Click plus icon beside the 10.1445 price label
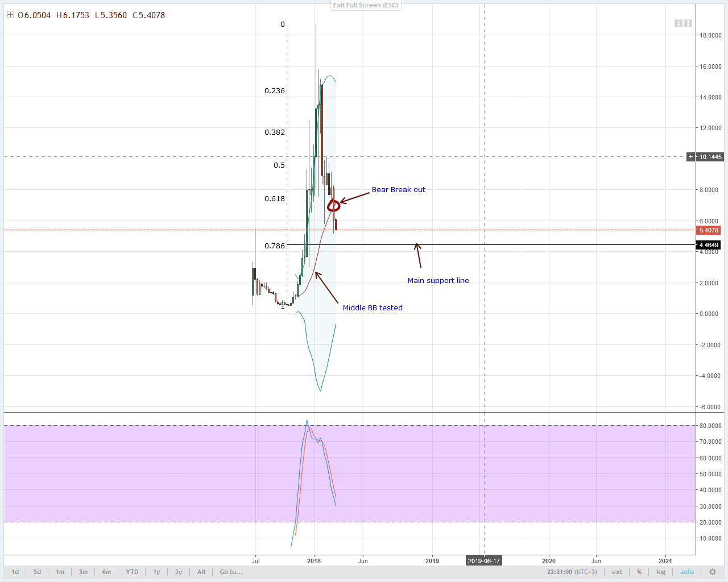This screenshot has width=728, height=582. coord(691,157)
